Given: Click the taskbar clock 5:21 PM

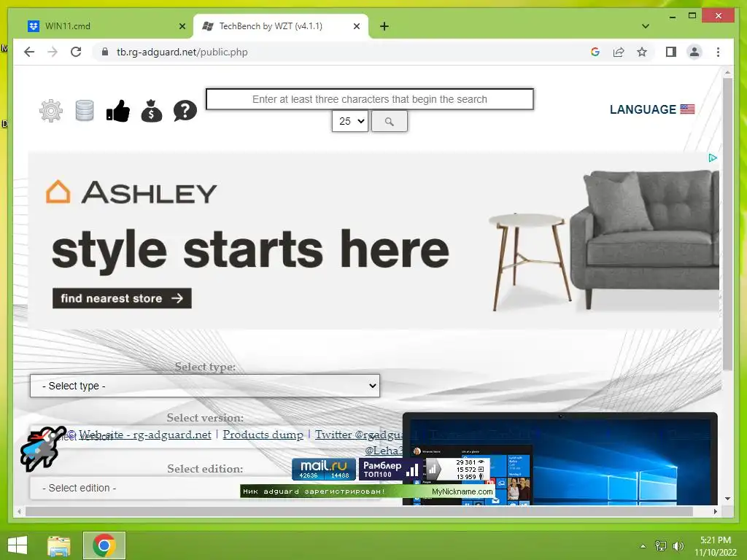Looking at the screenshot, I should click(715, 540).
